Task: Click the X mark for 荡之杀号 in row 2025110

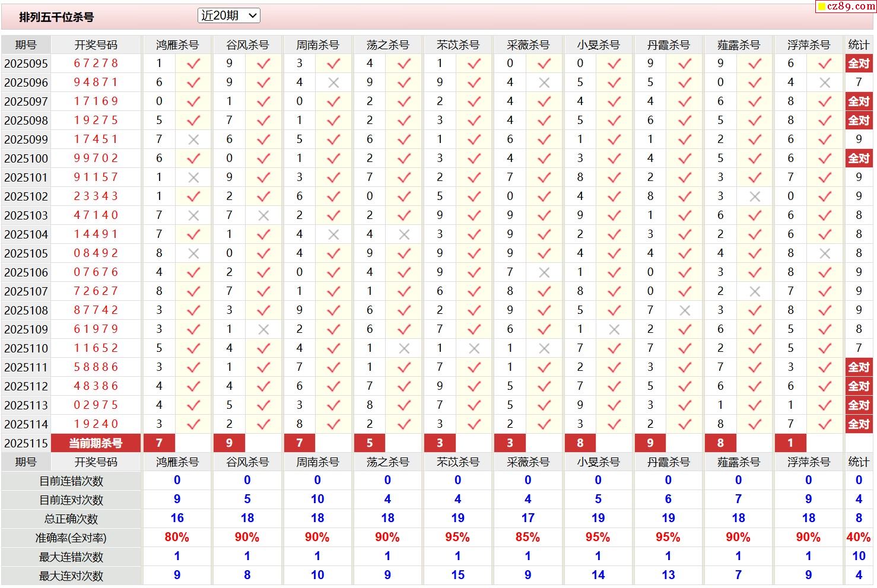Action: [404, 348]
